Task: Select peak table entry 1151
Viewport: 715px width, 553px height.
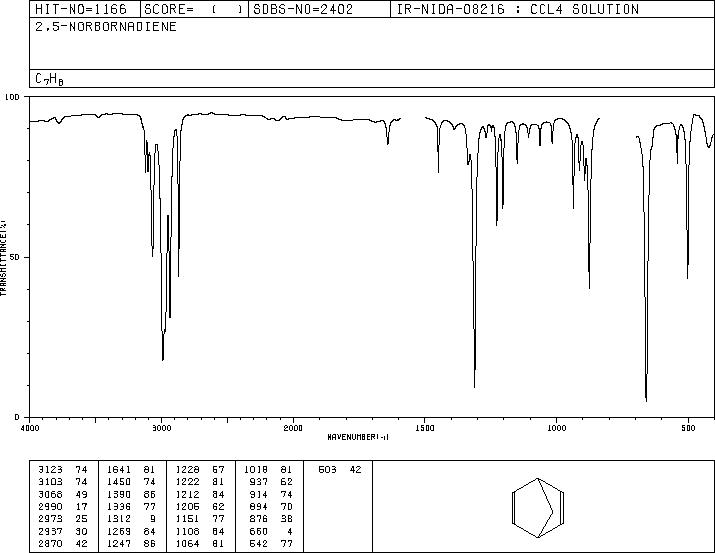Action: pos(187,519)
